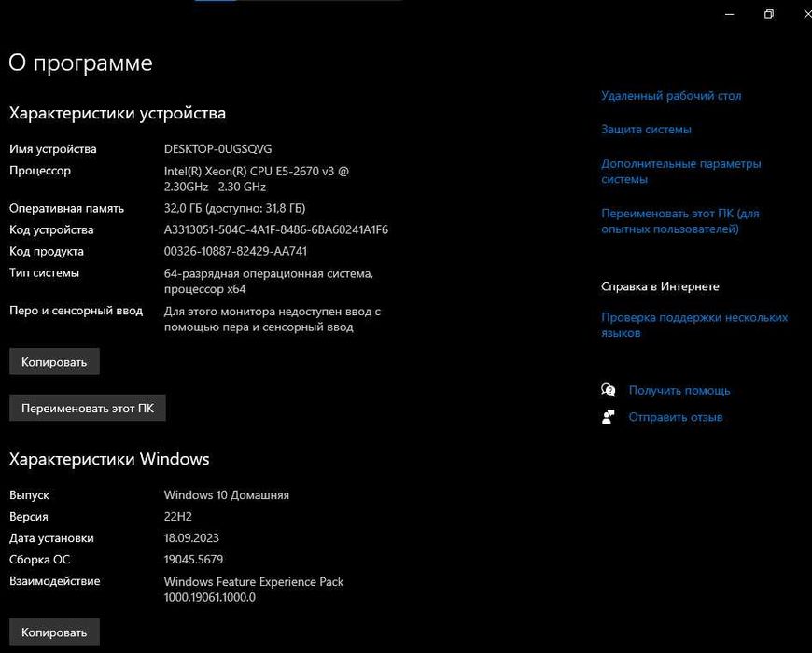Click the Intel Xeon processor description text

point(257,178)
